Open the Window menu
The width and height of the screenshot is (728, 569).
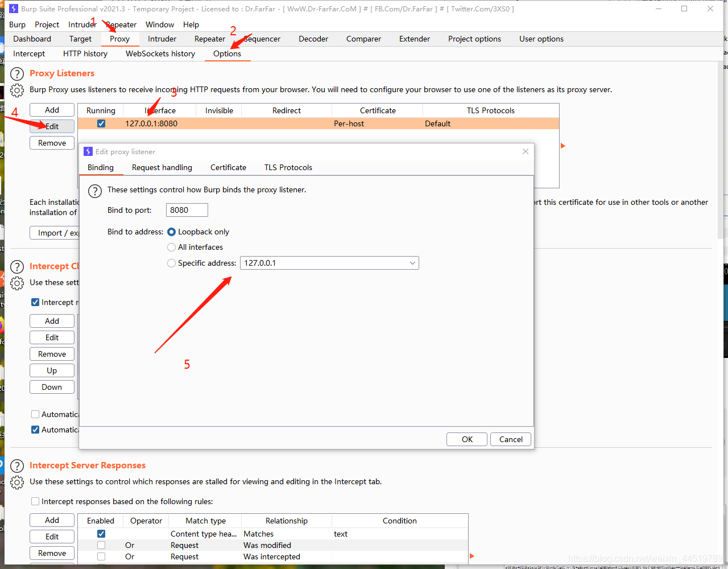(x=159, y=24)
